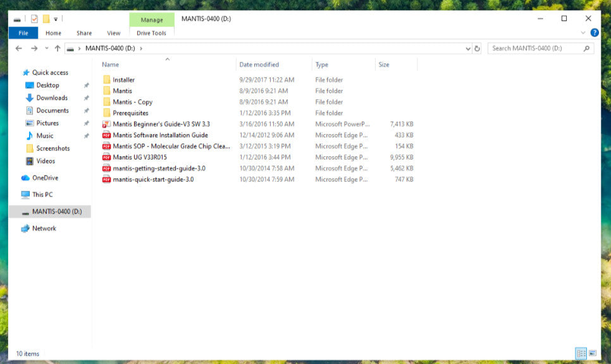611x364 pixels.
Task: Click the drive icon in title bar corner
Action: coord(17,19)
